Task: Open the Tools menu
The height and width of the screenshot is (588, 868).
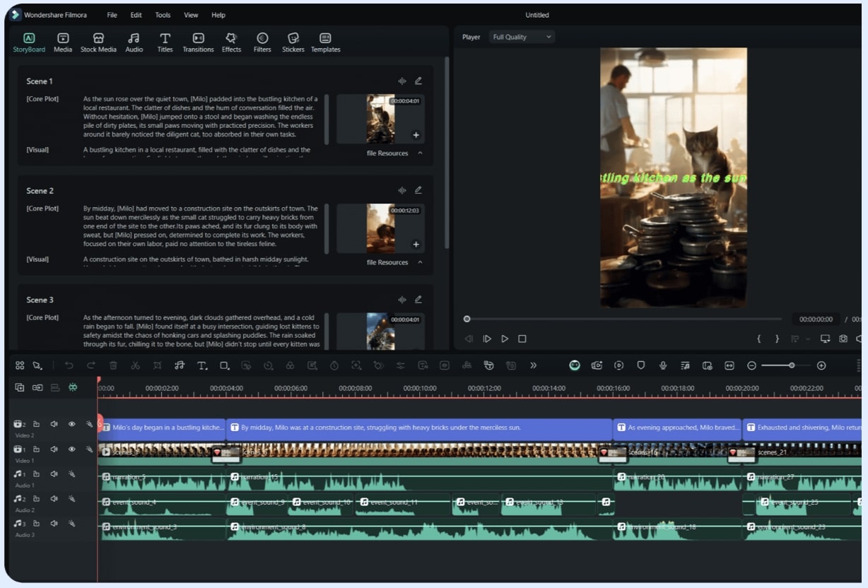Action: pyautogui.click(x=163, y=15)
